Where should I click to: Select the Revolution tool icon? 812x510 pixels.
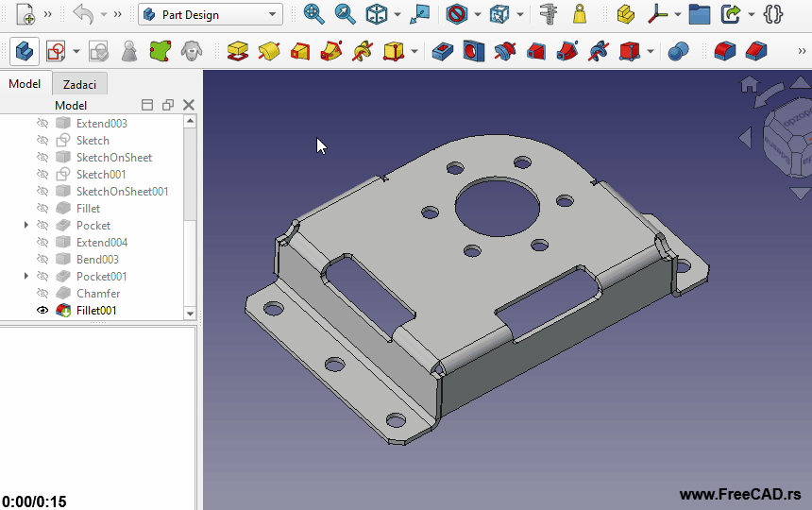click(x=269, y=51)
